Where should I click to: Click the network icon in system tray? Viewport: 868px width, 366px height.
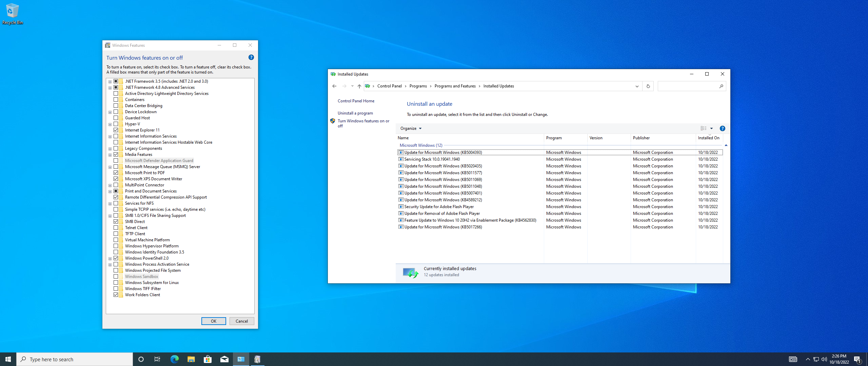click(x=816, y=359)
